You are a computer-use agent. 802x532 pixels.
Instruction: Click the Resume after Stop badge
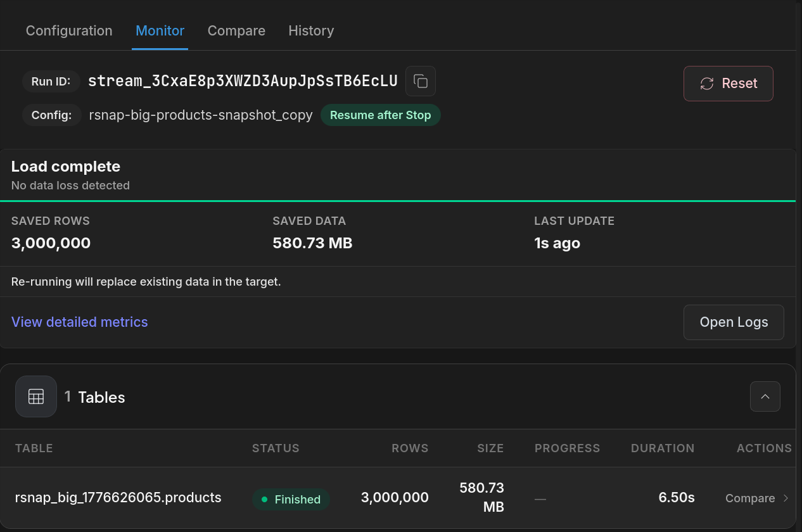381,115
